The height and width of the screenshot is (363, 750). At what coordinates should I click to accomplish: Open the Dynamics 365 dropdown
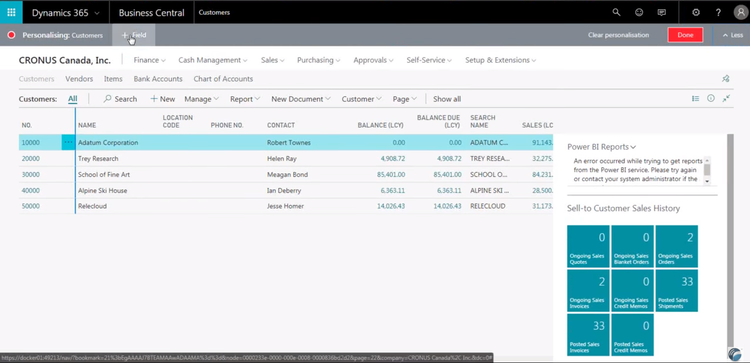coord(66,13)
